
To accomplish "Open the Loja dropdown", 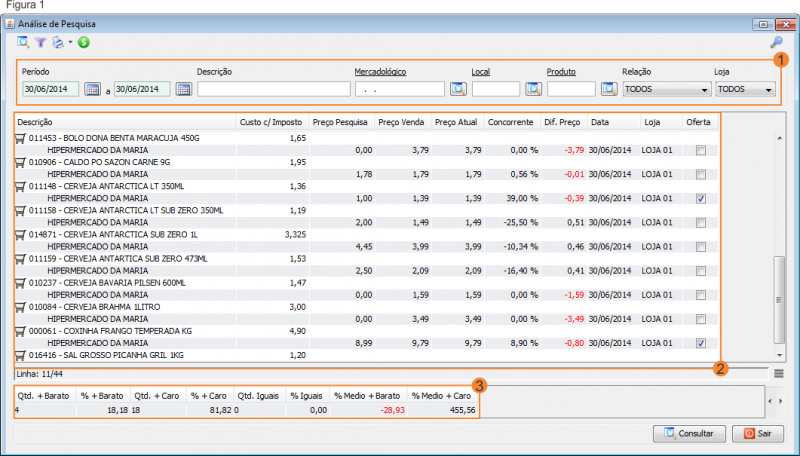I will coord(746,90).
